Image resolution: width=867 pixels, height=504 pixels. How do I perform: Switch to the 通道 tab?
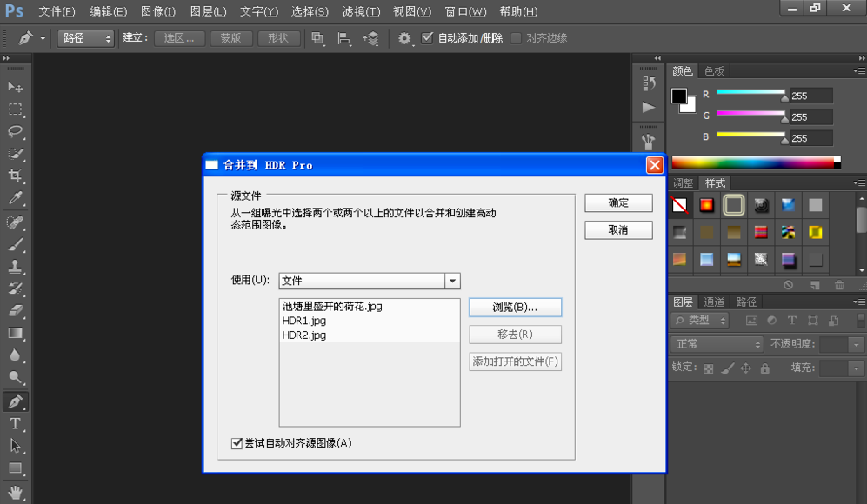point(714,302)
